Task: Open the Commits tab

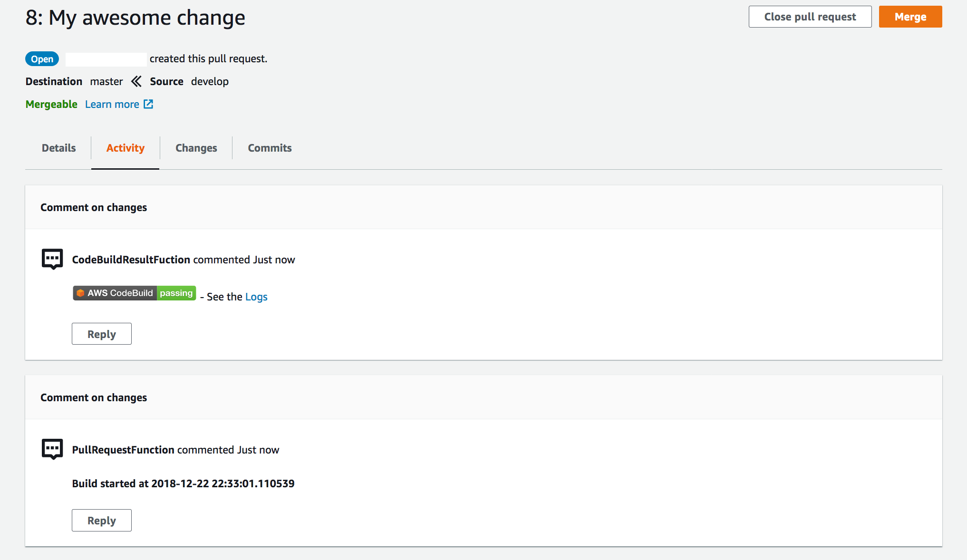Action: [270, 148]
